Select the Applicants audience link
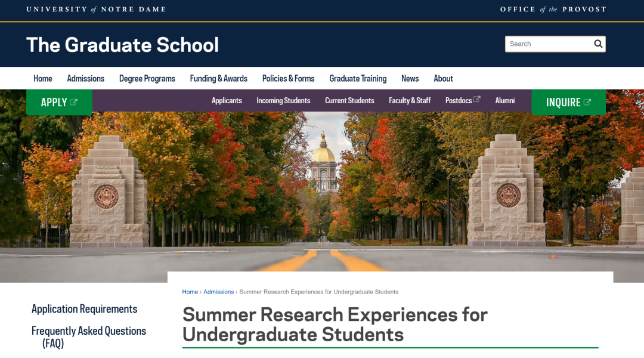644x358 pixels. click(x=227, y=100)
